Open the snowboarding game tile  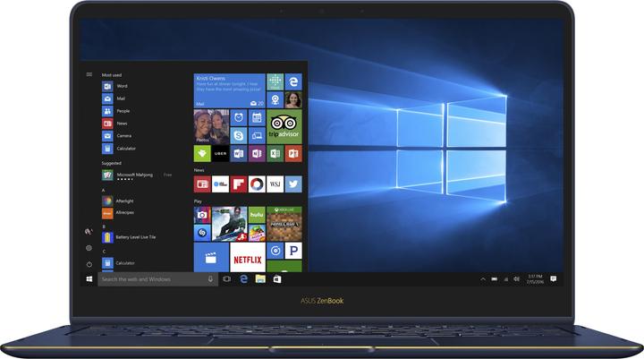pos(230,224)
